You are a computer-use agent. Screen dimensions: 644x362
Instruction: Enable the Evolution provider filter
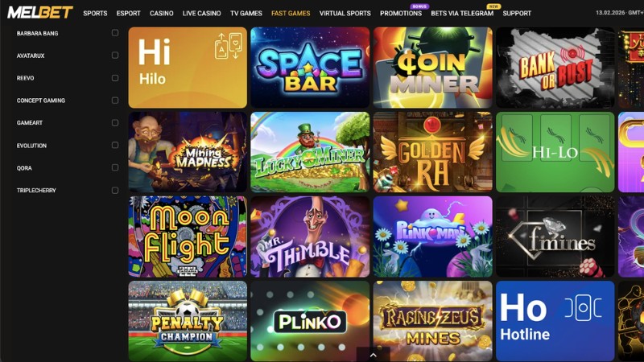pyautogui.click(x=115, y=146)
